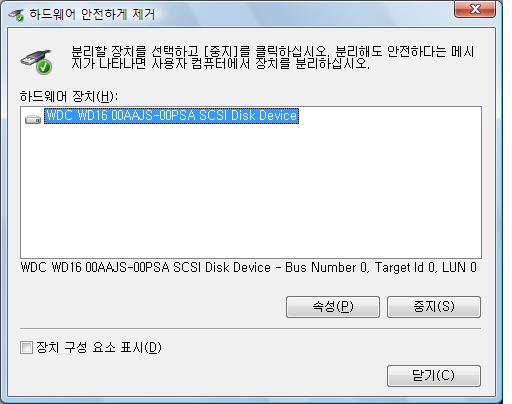The height and width of the screenshot is (404, 512).
Task: Click the Safely Remove Hardware title bar icon
Action: tap(16, 15)
